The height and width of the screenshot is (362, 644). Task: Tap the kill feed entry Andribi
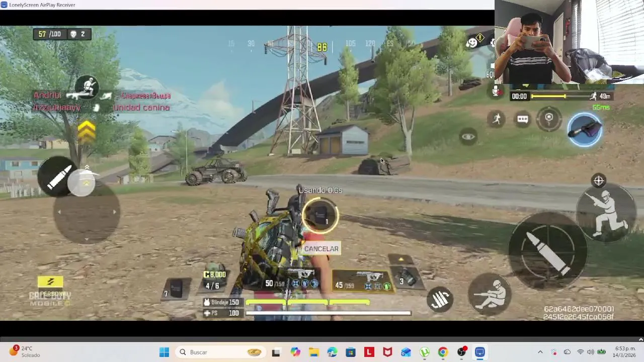[47, 96]
